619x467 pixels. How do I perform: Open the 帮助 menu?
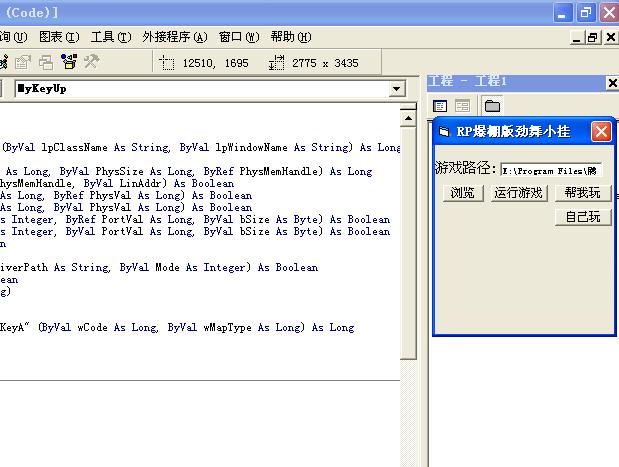click(290, 37)
